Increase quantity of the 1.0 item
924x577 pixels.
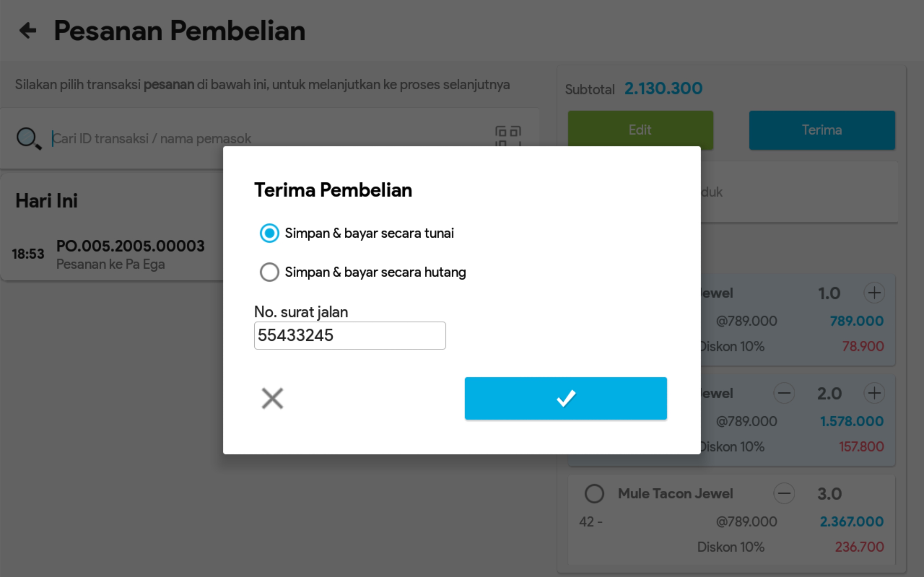tap(874, 293)
